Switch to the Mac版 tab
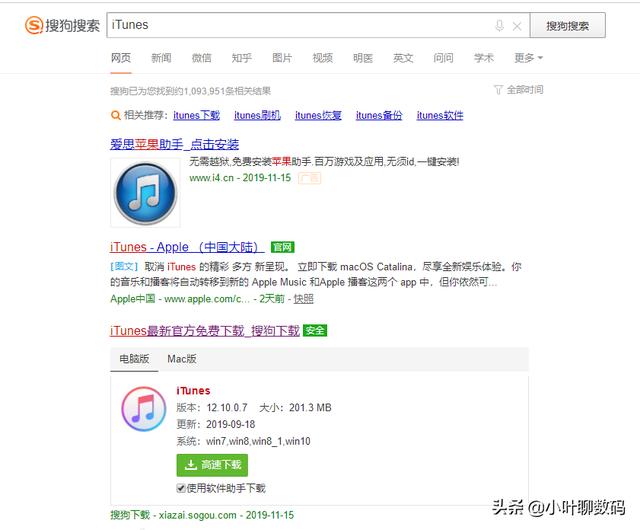The height and width of the screenshot is (530, 640). (x=182, y=359)
